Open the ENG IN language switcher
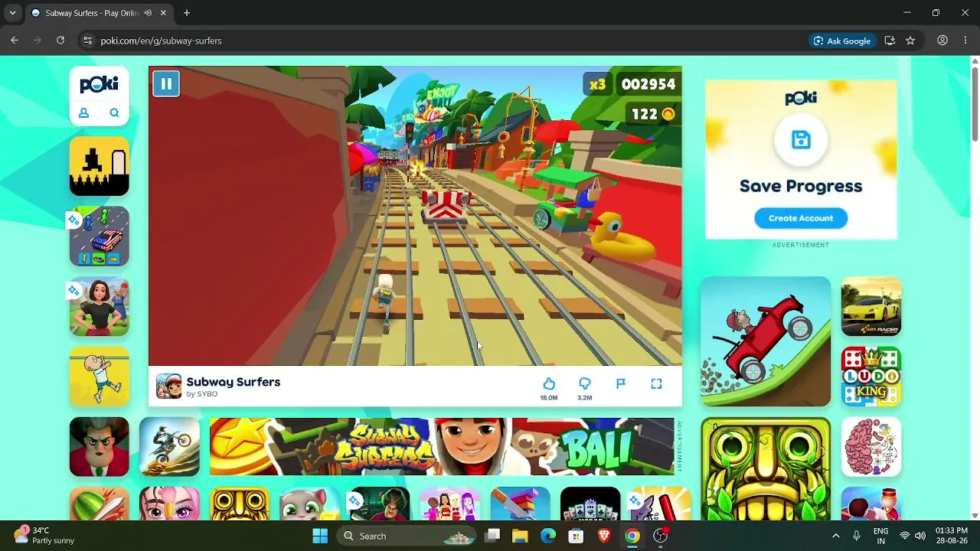This screenshot has height=551, width=980. pos(880,536)
